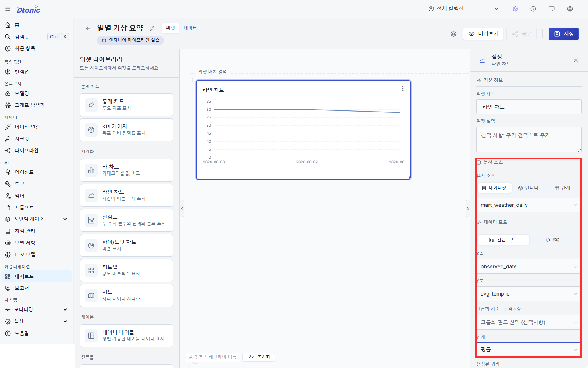Click 미리보기 button
This screenshot has width=588, height=368.
[483, 34]
